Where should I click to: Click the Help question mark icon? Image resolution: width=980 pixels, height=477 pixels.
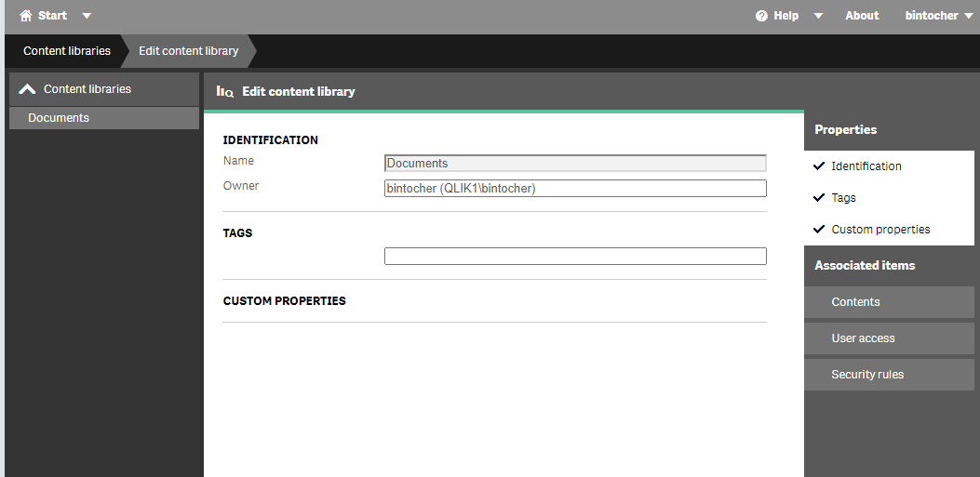coord(761,16)
